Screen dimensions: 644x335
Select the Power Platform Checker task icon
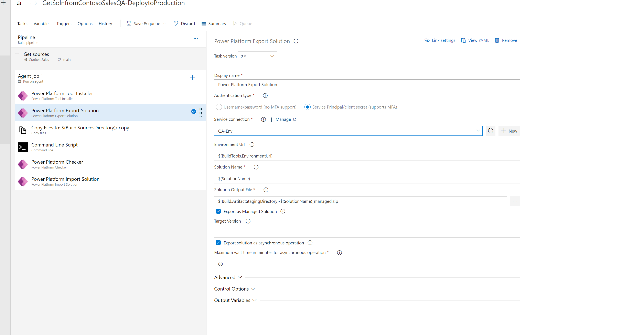click(x=23, y=164)
